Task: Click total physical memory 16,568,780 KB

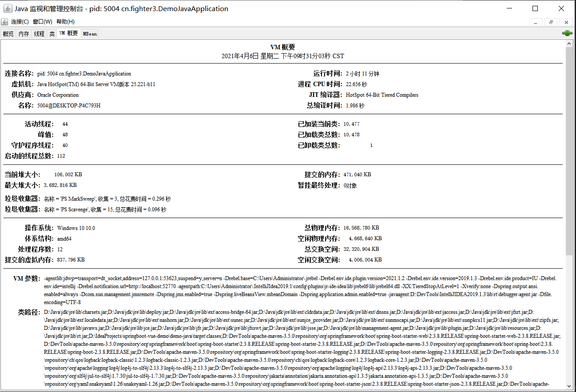Action: tap(361, 228)
